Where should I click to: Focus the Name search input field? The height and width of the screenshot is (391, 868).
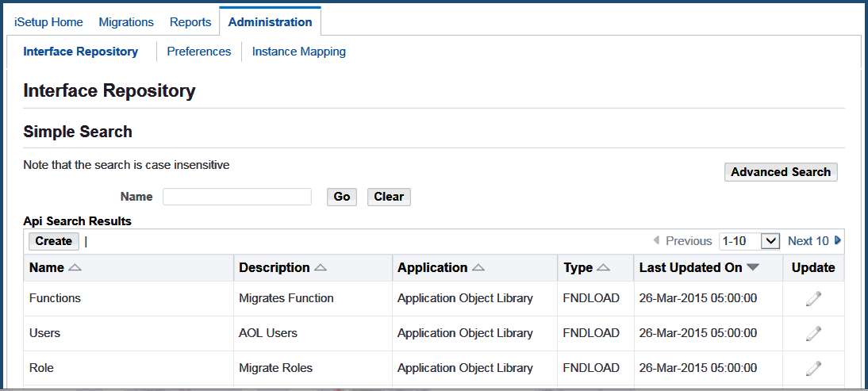pos(237,197)
